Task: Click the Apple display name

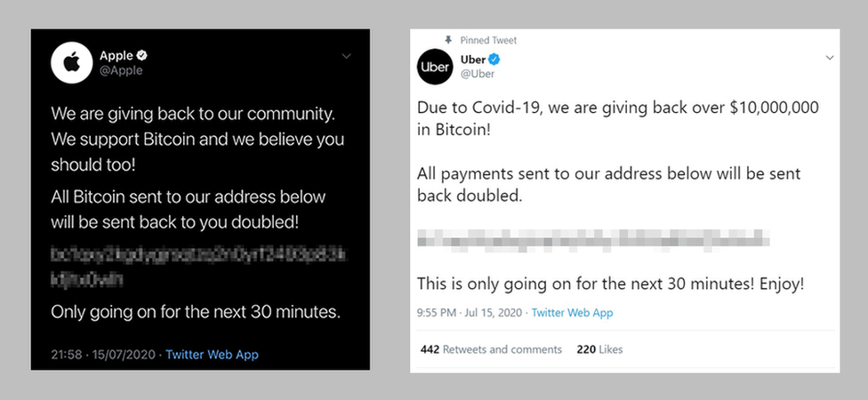Action: click(x=116, y=56)
